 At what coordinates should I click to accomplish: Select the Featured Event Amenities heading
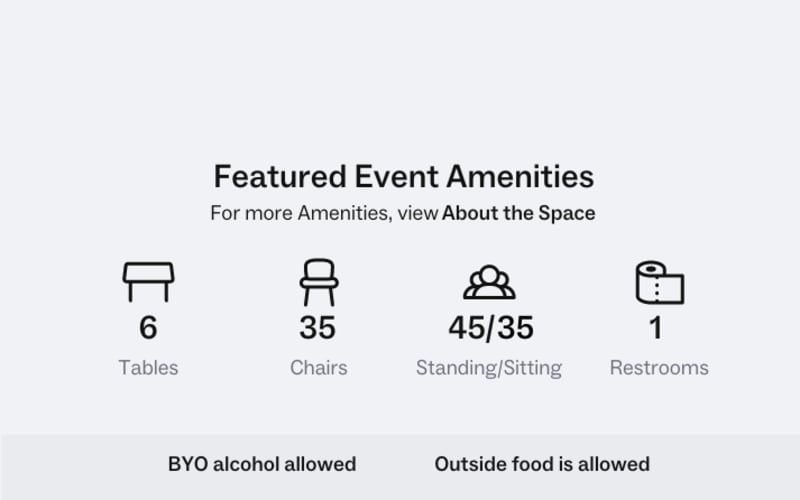point(404,177)
